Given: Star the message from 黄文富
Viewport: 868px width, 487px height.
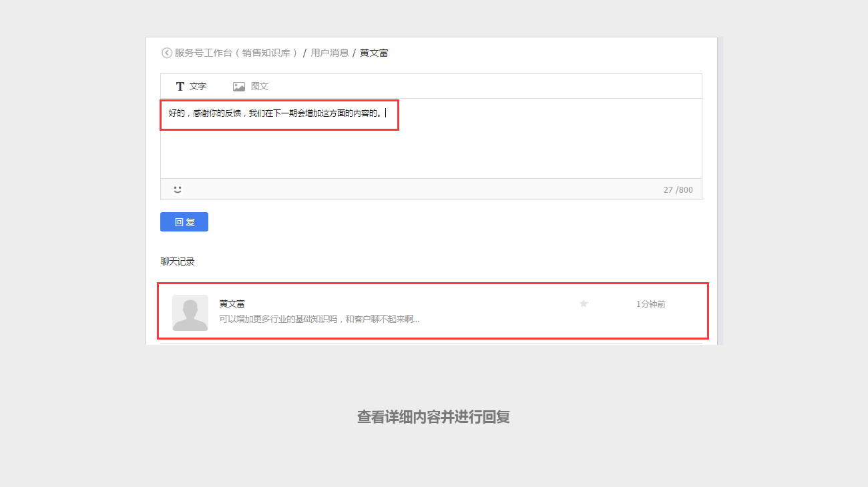Looking at the screenshot, I should [x=584, y=304].
